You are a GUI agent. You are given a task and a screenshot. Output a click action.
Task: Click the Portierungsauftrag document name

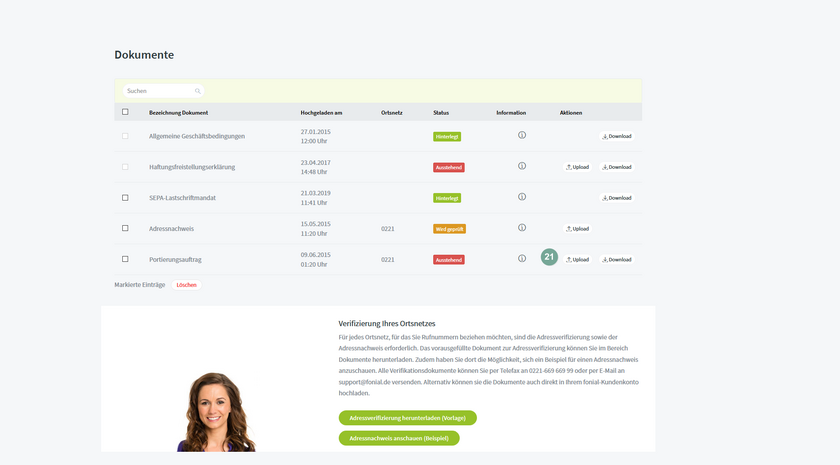(x=175, y=260)
